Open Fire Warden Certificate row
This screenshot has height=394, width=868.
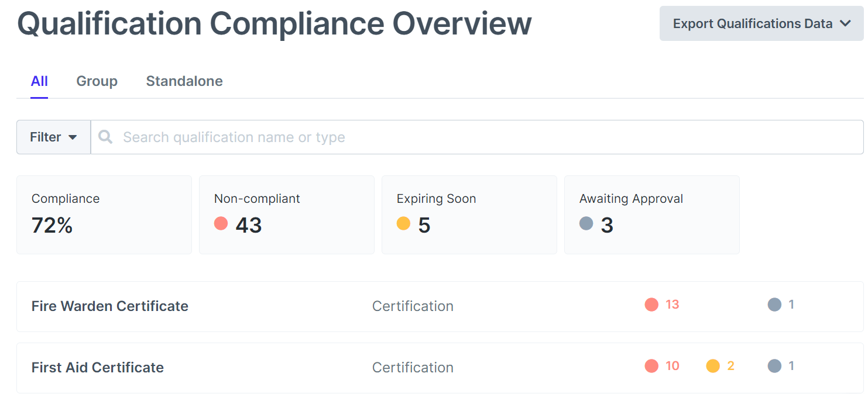tap(110, 306)
